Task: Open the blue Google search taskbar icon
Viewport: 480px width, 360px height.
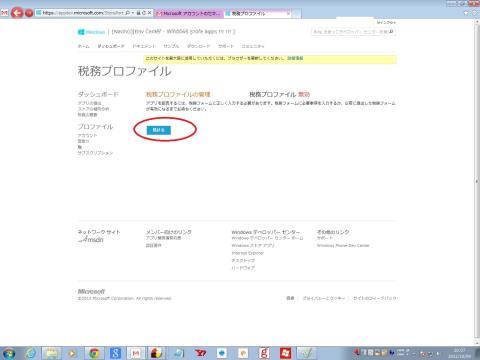Action: coord(115,353)
